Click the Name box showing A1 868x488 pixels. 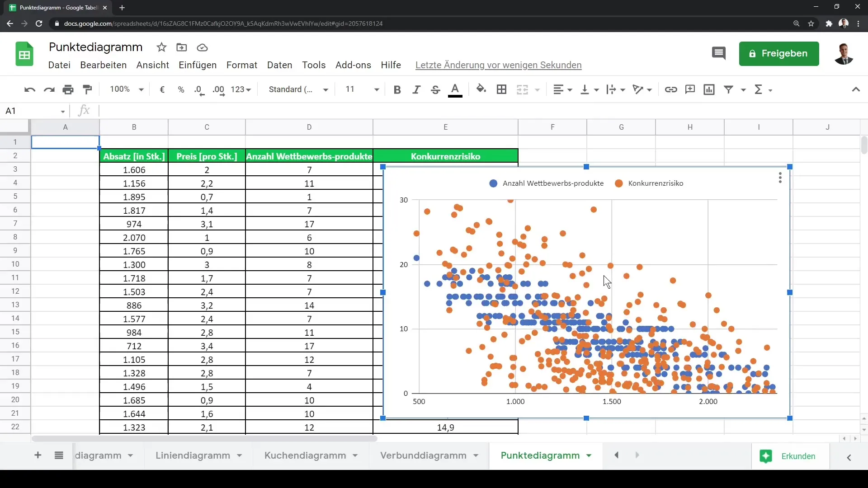[x=35, y=111]
